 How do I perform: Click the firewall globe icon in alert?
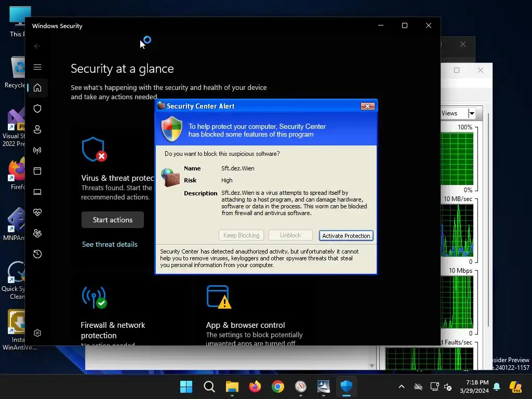(170, 178)
